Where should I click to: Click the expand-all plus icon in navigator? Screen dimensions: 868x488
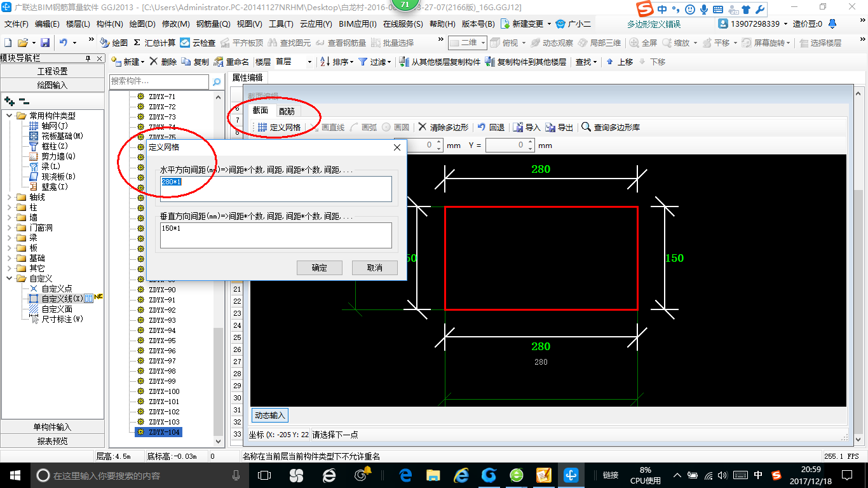(9, 100)
